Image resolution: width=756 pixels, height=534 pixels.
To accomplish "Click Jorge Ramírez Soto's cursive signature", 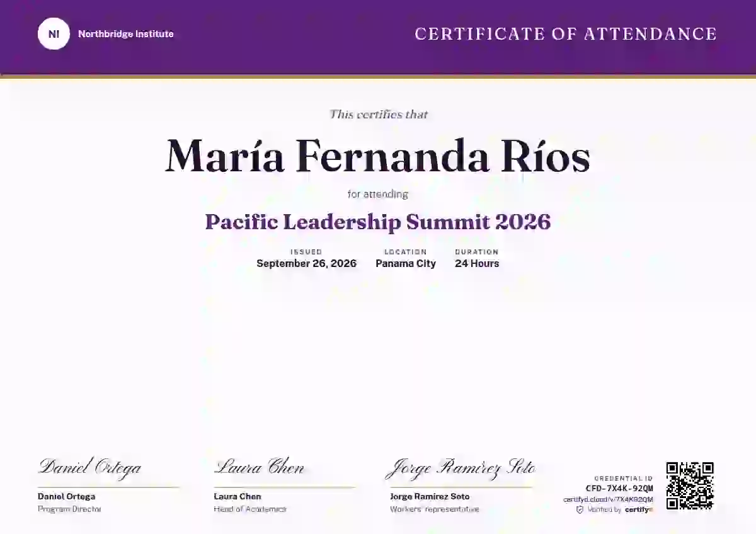I will [x=461, y=468].
